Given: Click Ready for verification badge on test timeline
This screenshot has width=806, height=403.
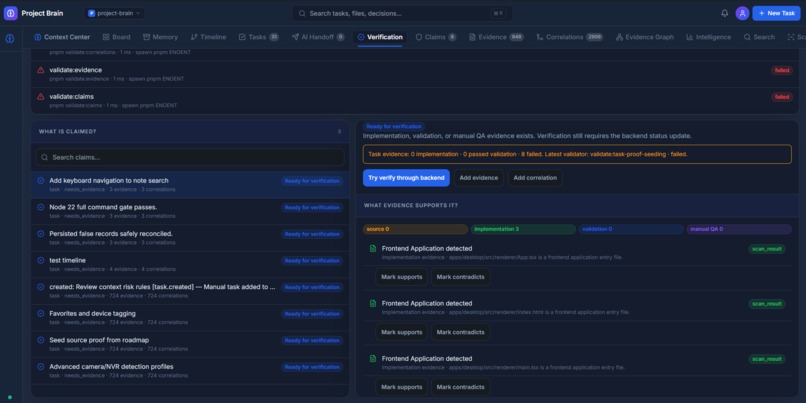Looking at the screenshot, I should click(x=312, y=261).
